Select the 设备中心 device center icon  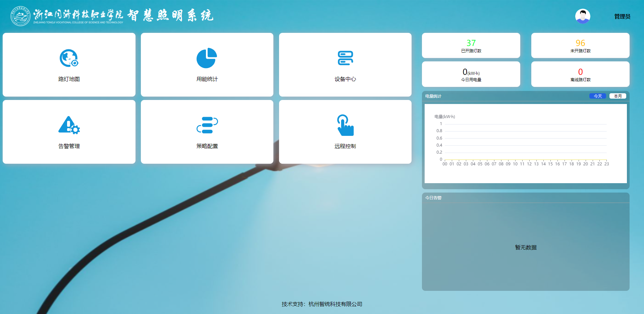click(345, 58)
